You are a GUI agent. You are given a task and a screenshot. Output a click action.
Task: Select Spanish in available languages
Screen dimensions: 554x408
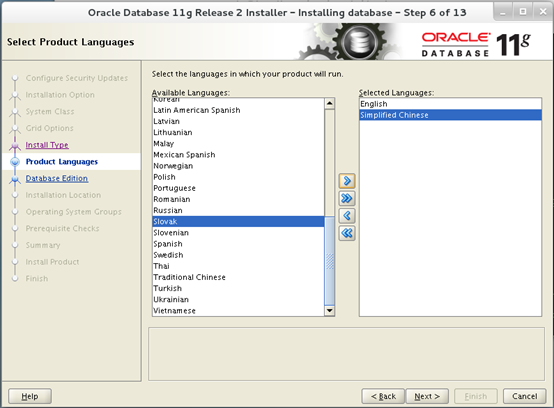[x=238, y=244]
